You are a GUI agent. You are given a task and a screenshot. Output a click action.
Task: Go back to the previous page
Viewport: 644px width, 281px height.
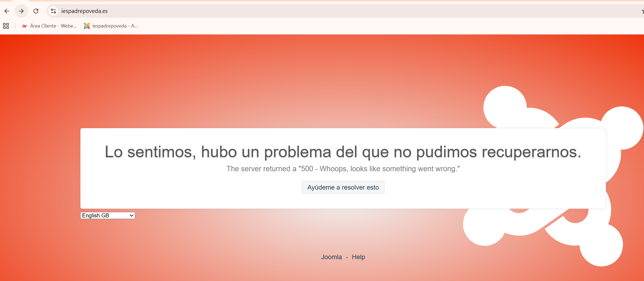point(7,11)
